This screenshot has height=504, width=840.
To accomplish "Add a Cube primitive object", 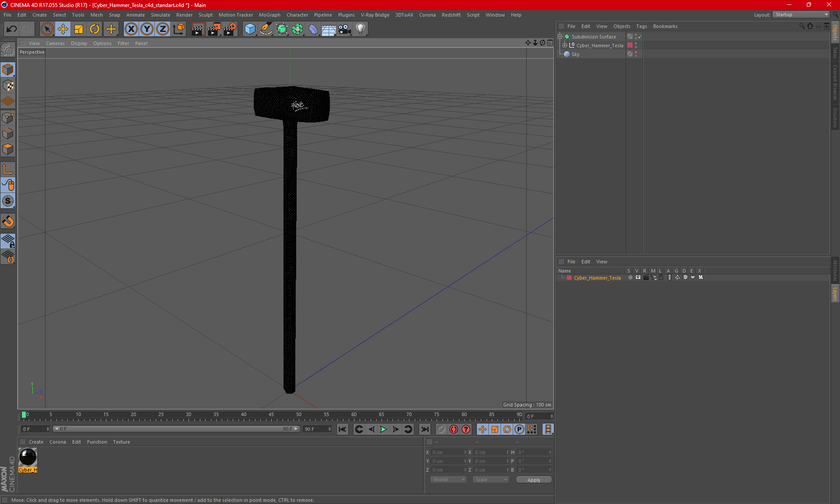I will coord(250,29).
